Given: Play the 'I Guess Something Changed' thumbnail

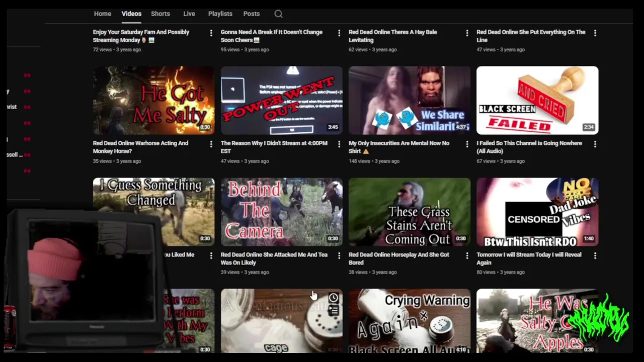Looking at the screenshot, I should click(153, 212).
